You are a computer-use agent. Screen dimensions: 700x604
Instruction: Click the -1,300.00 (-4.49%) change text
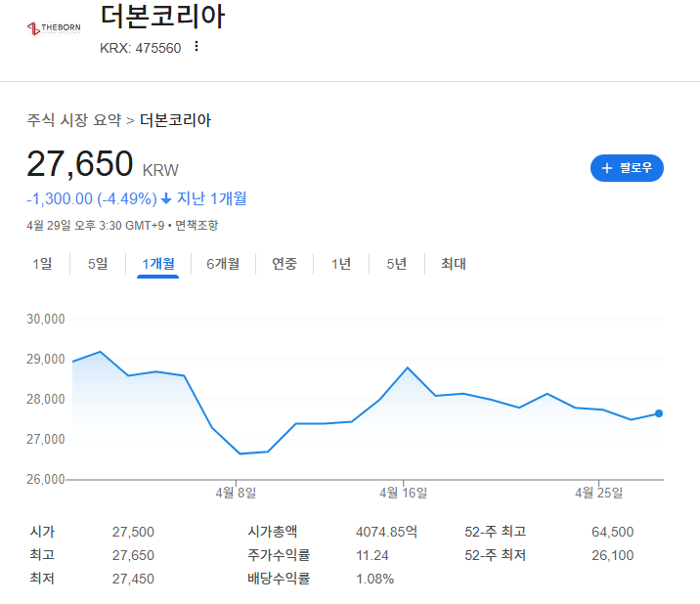tap(92, 198)
